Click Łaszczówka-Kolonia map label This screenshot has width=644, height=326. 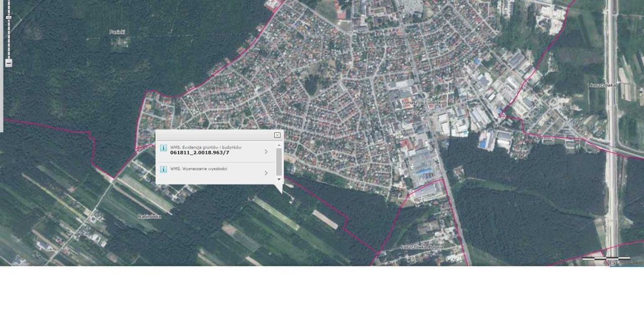(x=422, y=247)
